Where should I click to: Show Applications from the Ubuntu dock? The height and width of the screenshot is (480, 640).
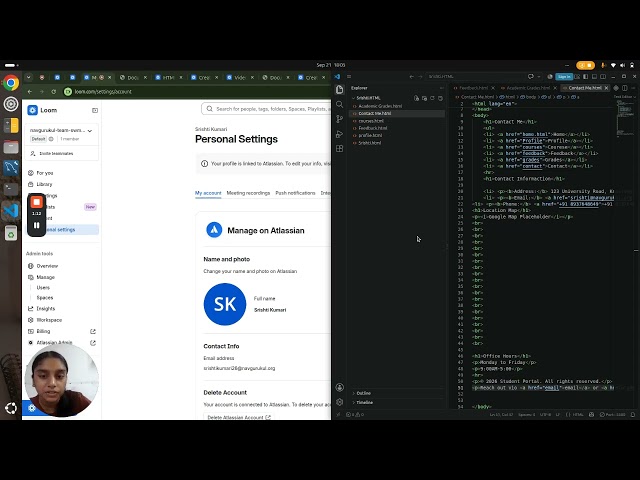click(x=11, y=408)
